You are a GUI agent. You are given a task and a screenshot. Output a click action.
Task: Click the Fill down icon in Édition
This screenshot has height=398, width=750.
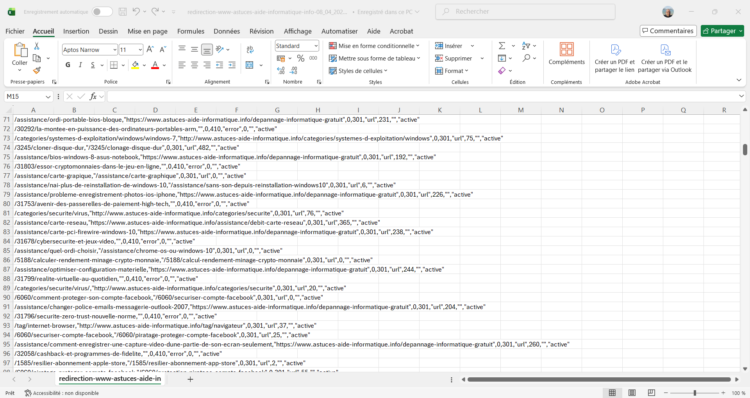click(x=502, y=58)
